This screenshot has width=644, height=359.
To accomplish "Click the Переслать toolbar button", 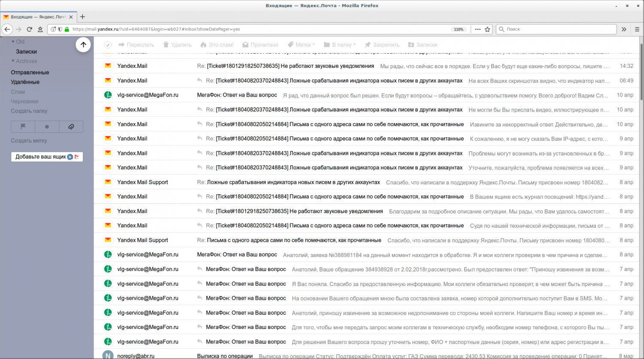I will point(136,45).
